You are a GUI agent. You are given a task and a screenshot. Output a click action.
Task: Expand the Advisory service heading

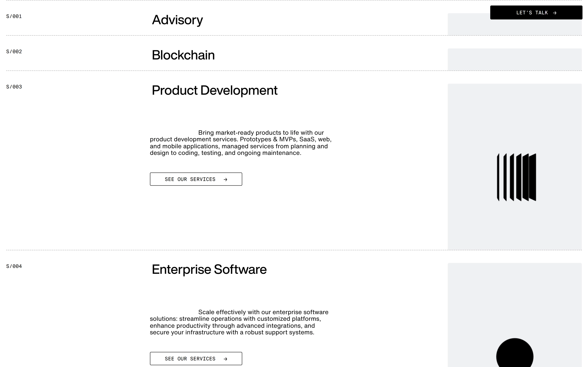[x=177, y=20]
